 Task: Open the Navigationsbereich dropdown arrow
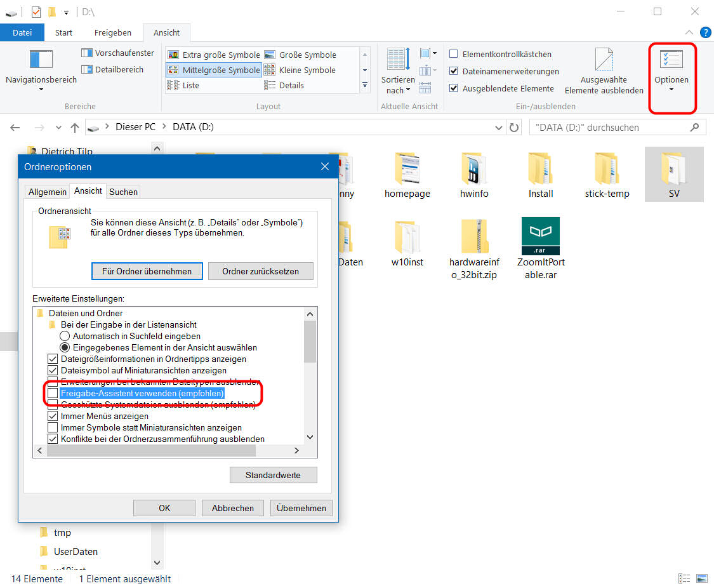(x=41, y=90)
